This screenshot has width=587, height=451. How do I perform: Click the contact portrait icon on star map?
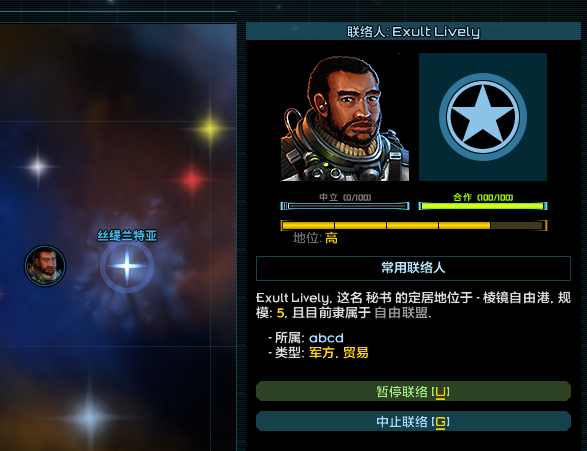coord(45,266)
